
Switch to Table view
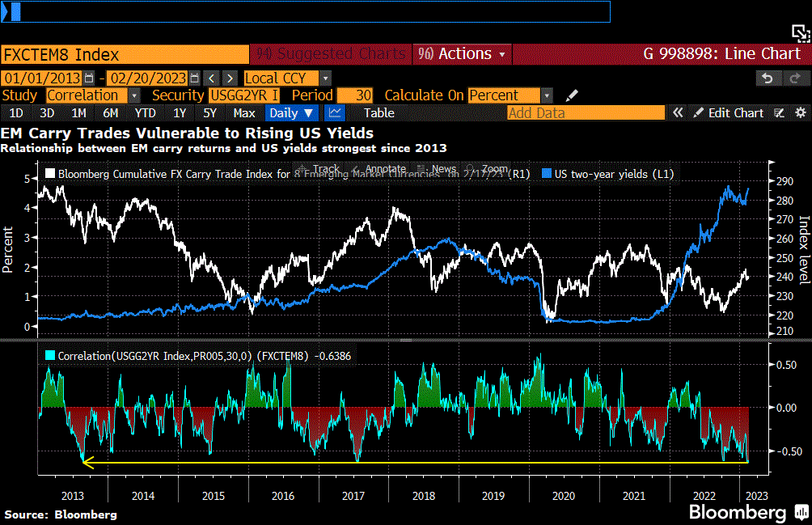pos(379,113)
